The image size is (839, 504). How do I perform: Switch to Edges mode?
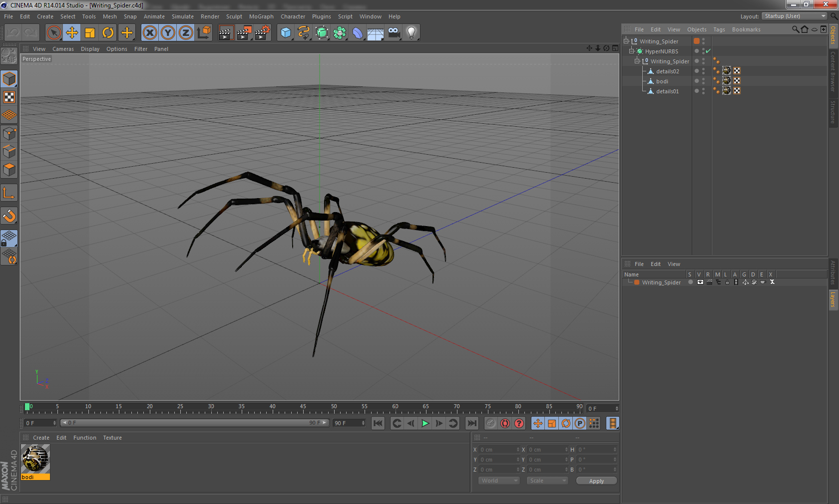[x=9, y=152]
